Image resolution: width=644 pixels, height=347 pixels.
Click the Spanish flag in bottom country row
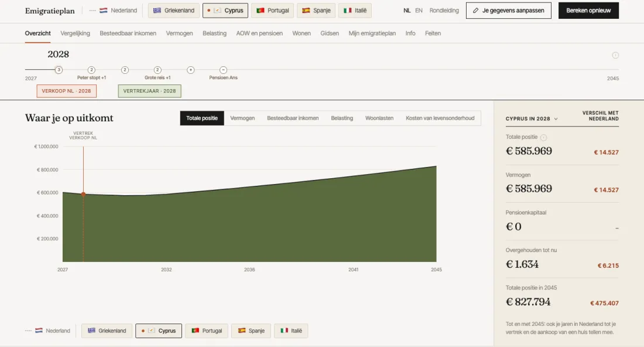(242, 331)
